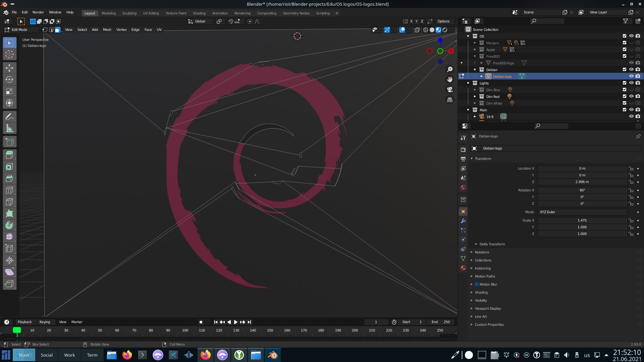
Task: Select the Smooth tool
Action: pos(9,237)
